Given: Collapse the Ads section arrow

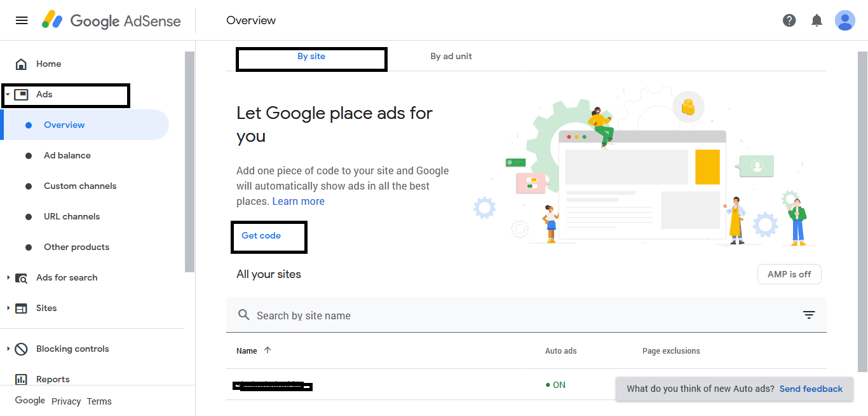Looking at the screenshot, I should tap(8, 95).
